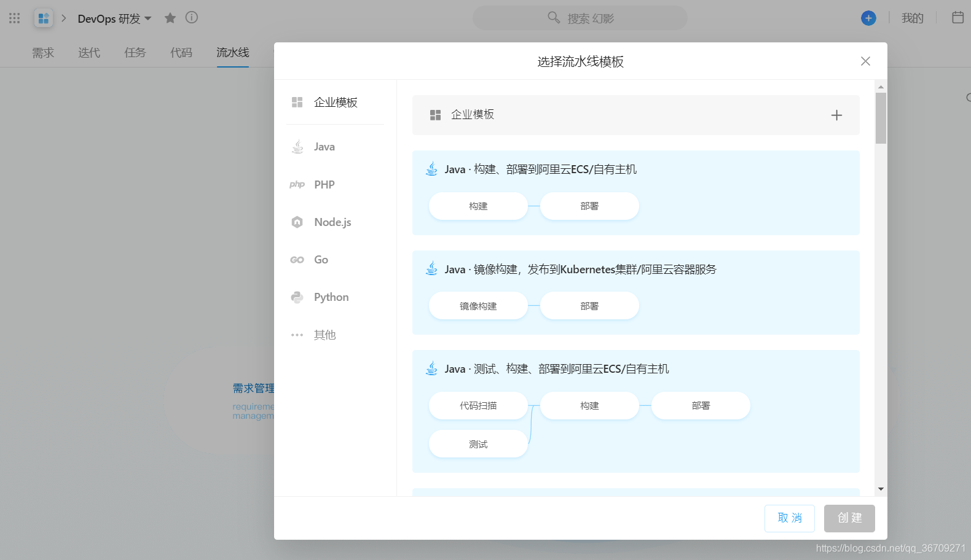Click the 创建 button
The width and height of the screenshot is (971, 560).
pyautogui.click(x=849, y=518)
